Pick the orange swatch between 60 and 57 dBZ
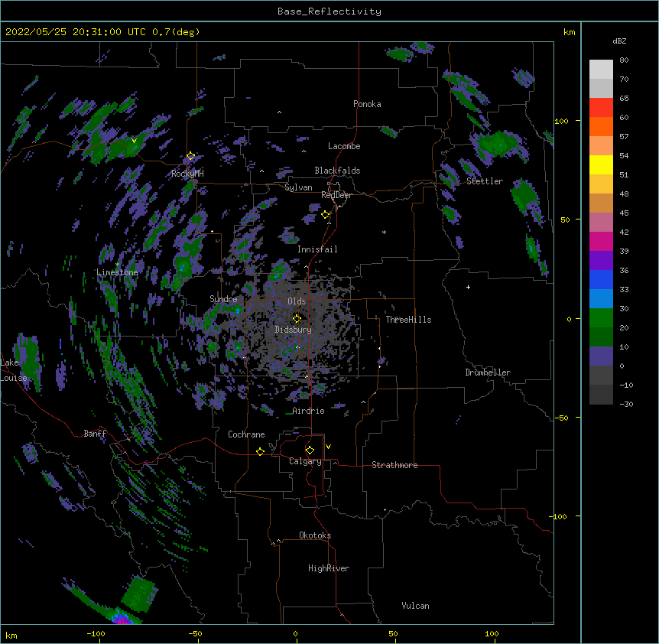Screen dimensions: 659x644 coord(601,126)
